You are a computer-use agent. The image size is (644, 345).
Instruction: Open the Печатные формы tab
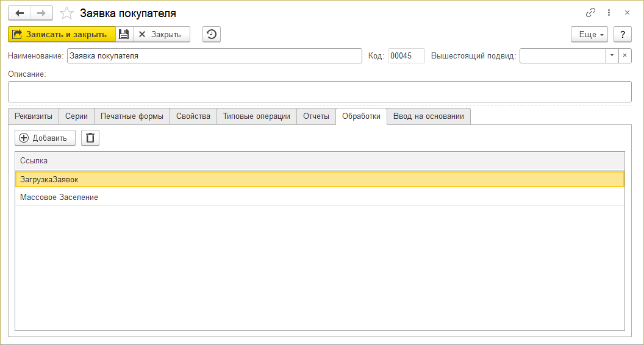[x=132, y=116]
